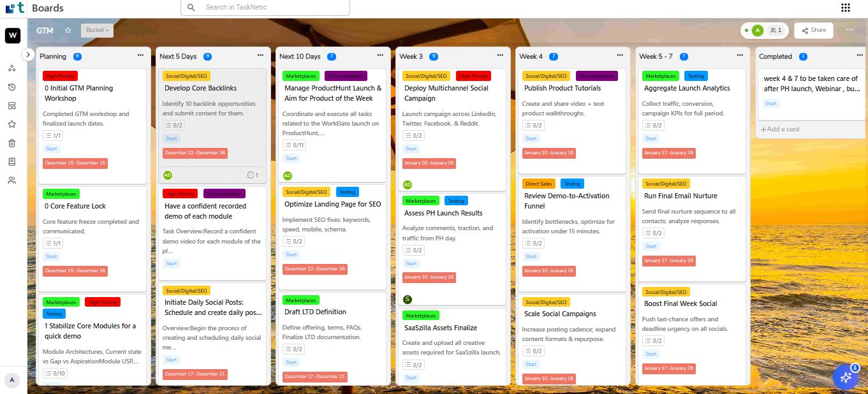This screenshot has width=868, height=394.
Task: Click the Share button
Action: (813, 30)
